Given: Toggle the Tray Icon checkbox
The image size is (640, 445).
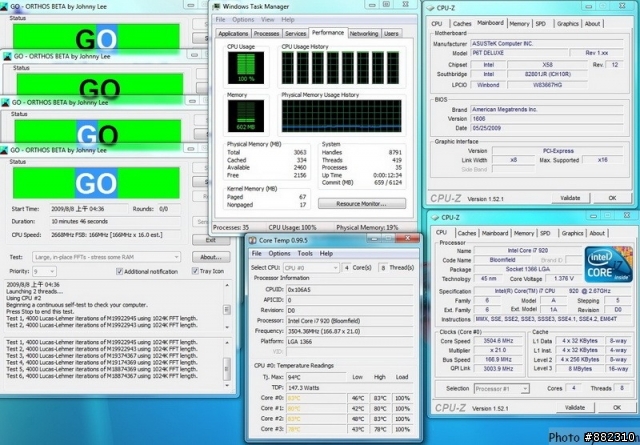Looking at the screenshot, I should (x=195, y=271).
